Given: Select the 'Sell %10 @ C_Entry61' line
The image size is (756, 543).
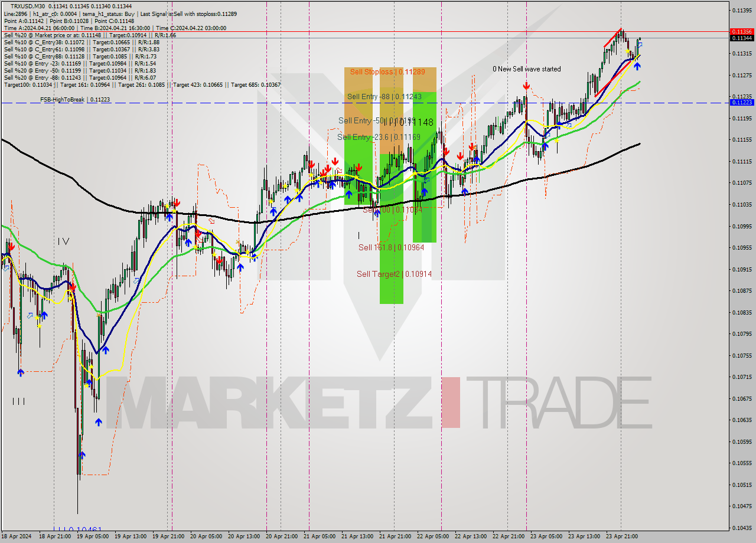Looking at the screenshot, I should coord(82,49).
